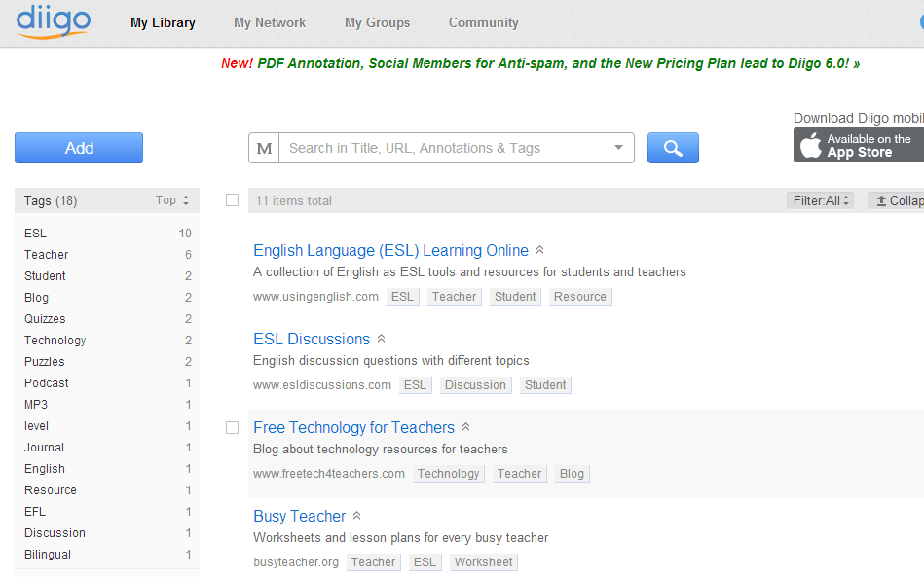Screen dimensions: 924x577
Task: Collapse the Free Technology for Teachers entry
Action: click(466, 427)
